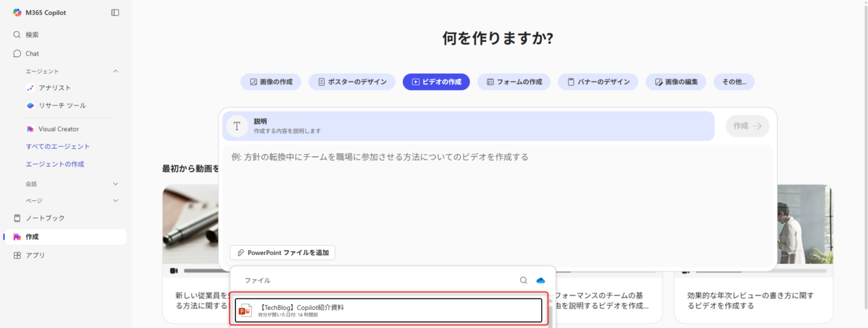The width and height of the screenshot is (868, 328).
Task: Click the 検索 magnifier icon in sidebar
Action: (17, 35)
